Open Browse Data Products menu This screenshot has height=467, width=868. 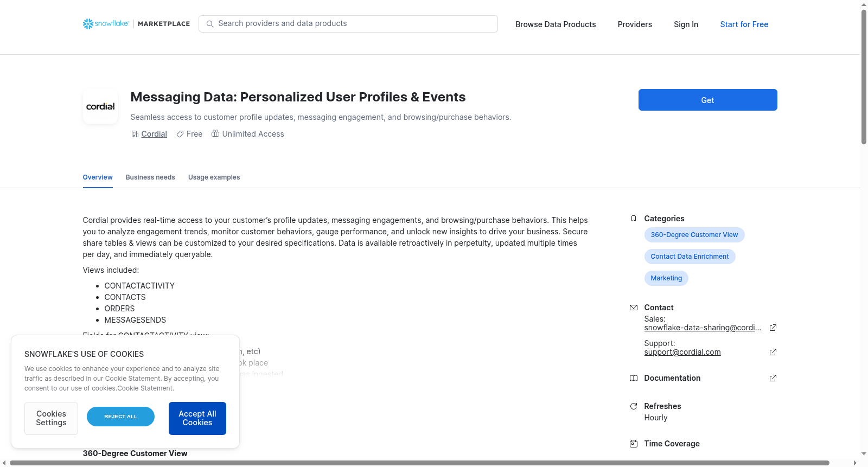556,24
